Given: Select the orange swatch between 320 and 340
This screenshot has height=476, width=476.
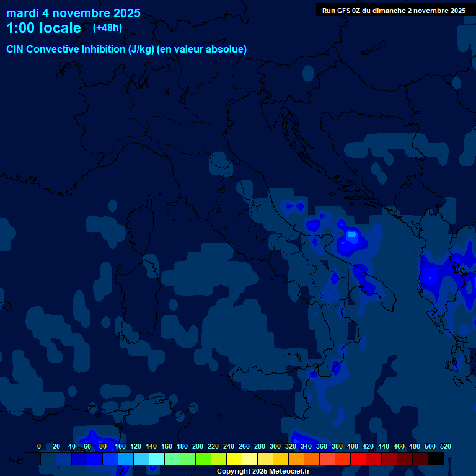Looking at the screenshot, I should tap(296, 459).
